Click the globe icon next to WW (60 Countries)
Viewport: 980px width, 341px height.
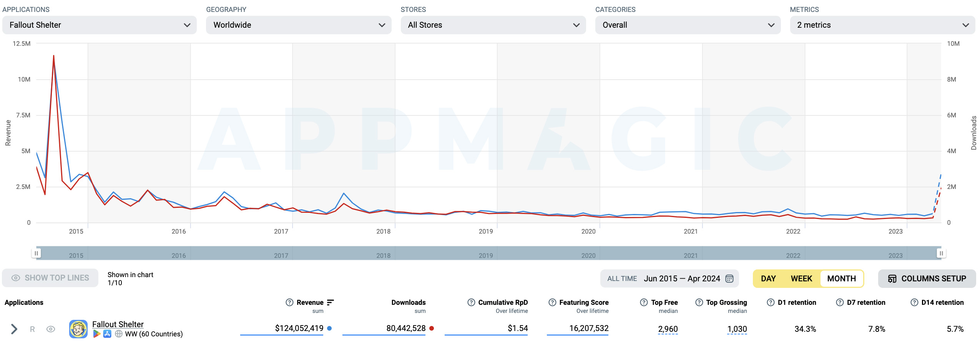(119, 334)
